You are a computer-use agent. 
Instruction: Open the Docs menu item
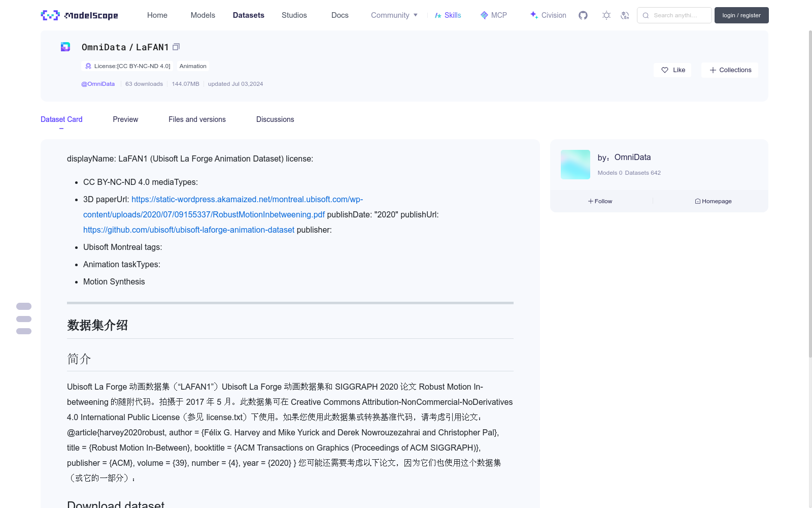[340, 15]
